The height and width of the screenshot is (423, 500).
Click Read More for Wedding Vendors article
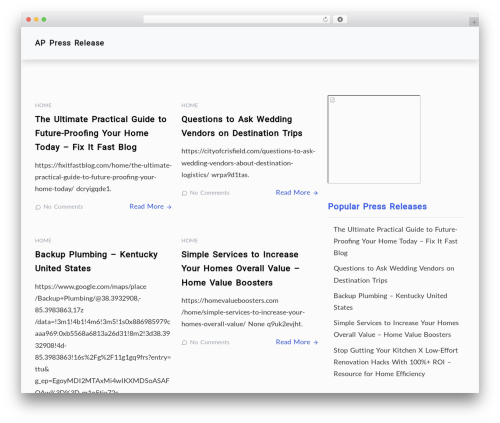point(297,193)
